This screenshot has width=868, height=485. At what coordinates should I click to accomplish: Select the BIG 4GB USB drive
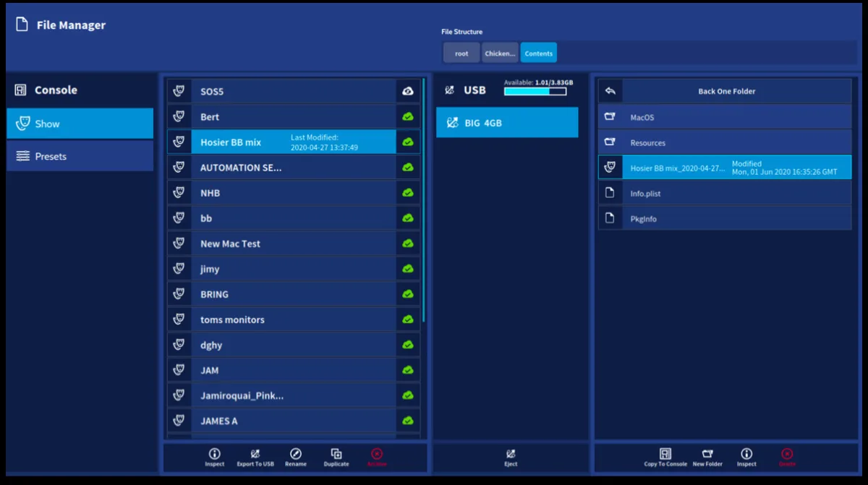pos(507,122)
